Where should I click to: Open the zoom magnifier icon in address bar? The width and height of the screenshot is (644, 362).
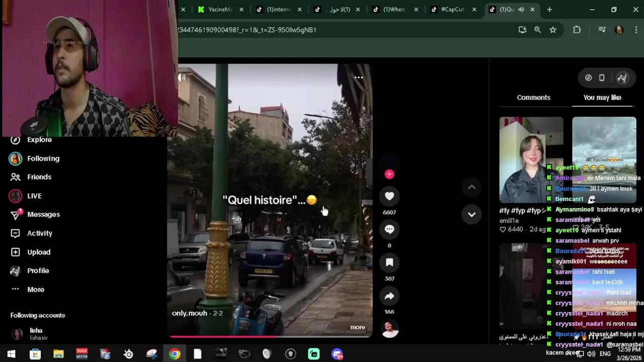[x=537, y=30]
